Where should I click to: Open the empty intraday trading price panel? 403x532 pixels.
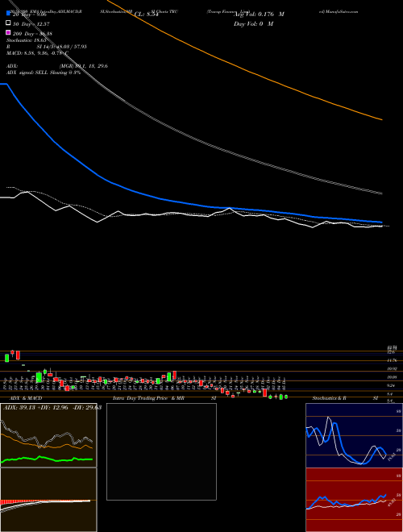(x=161, y=451)
